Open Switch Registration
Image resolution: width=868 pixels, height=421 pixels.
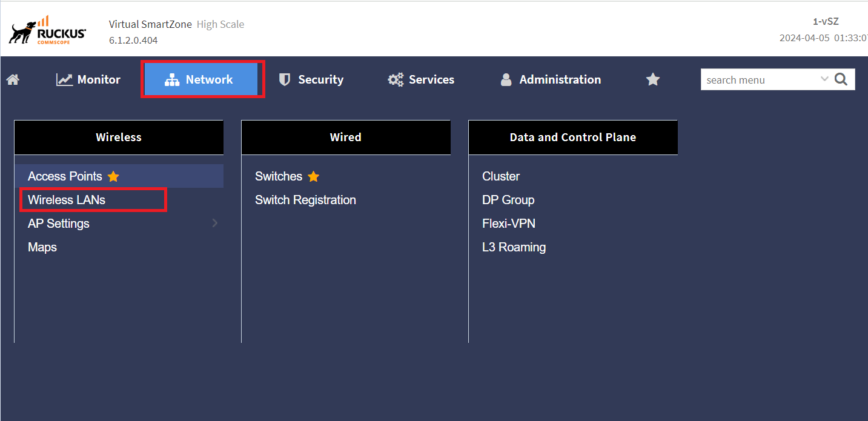(305, 200)
